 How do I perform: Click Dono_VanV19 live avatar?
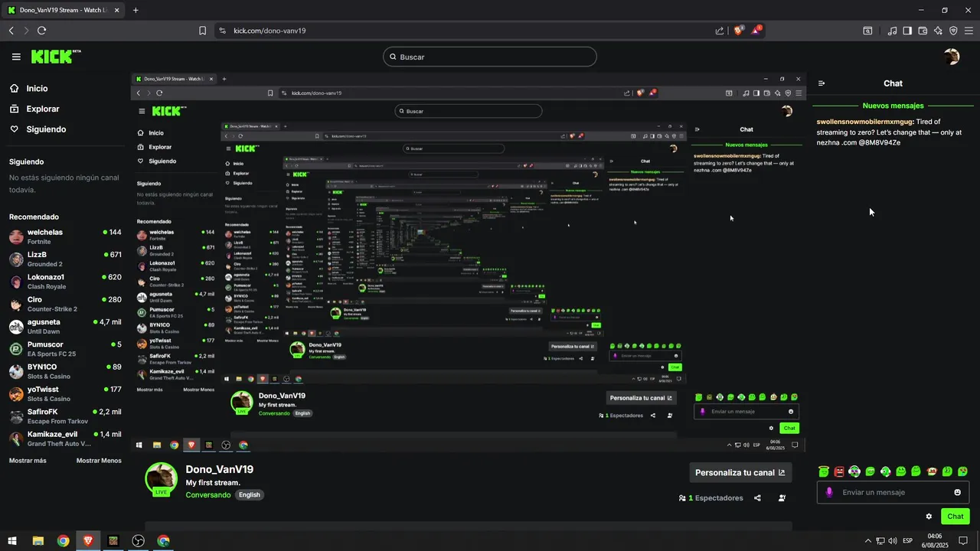162,480
